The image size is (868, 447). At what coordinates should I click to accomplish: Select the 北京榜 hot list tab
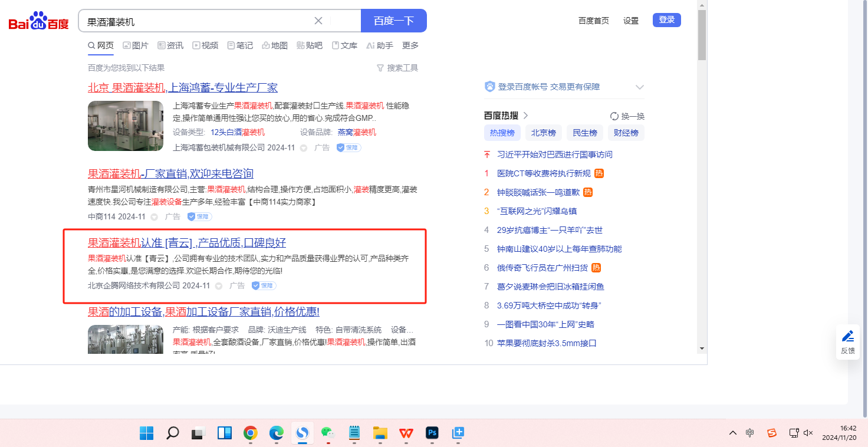(x=543, y=133)
